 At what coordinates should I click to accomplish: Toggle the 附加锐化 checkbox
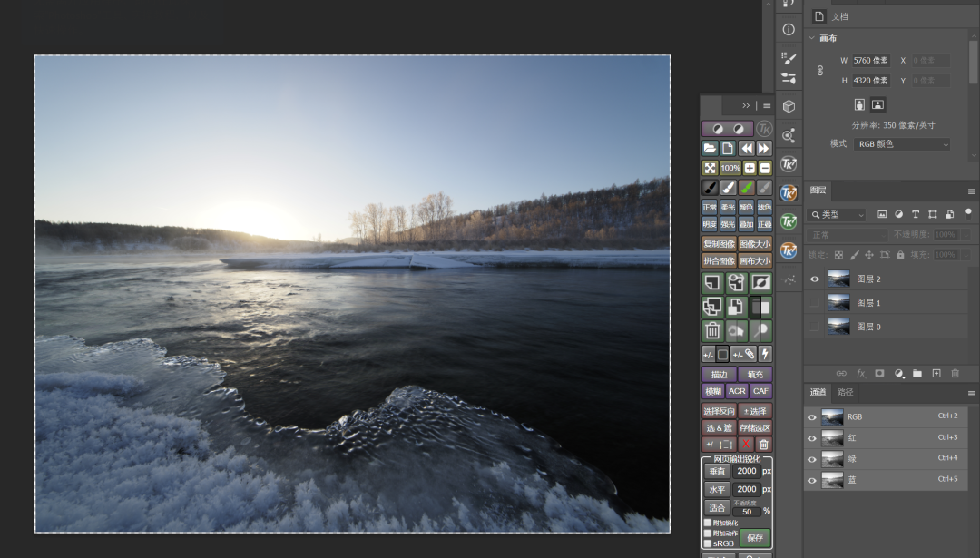point(708,523)
